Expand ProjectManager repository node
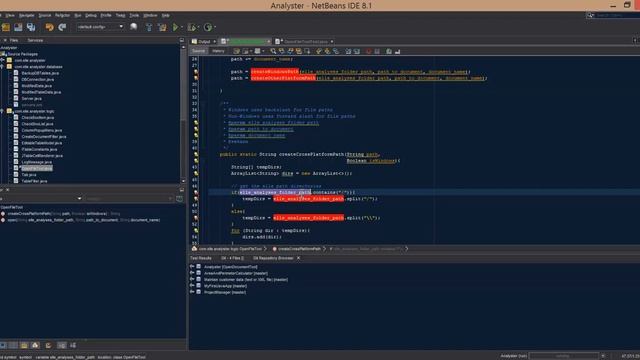 [192, 292]
